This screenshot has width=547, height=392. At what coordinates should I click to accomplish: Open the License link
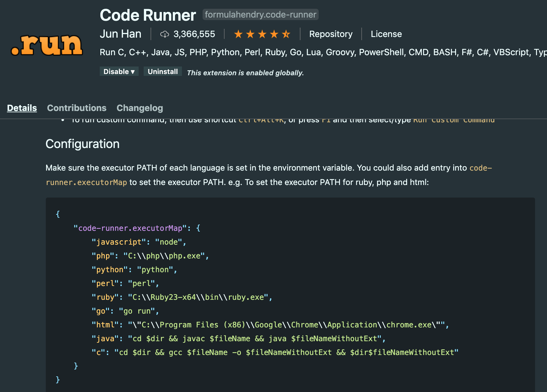(x=386, y=34)
